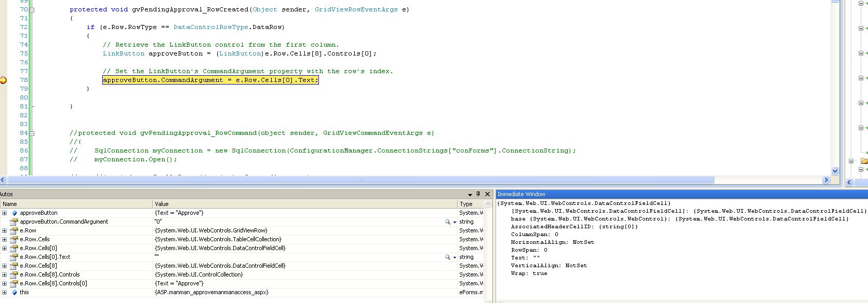Open text visualizer for e.Row.Cells[0].Text value
Screen dimensions: 868x303
click(x=448, y=257)
